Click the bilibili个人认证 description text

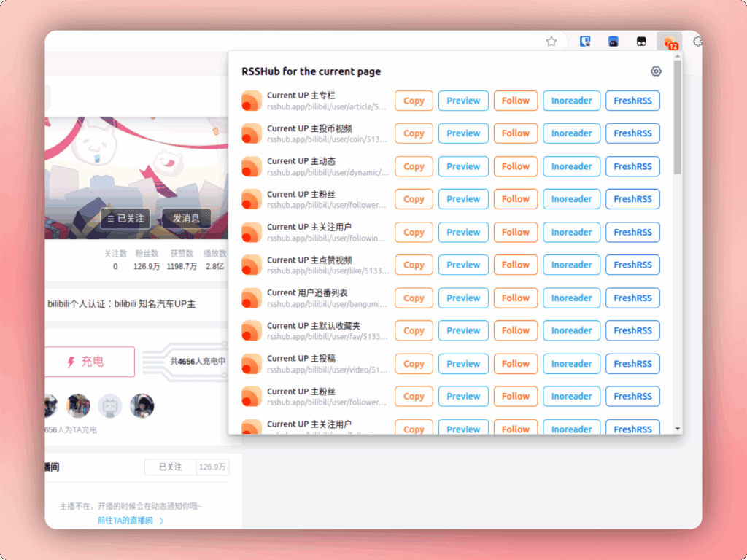122,304
